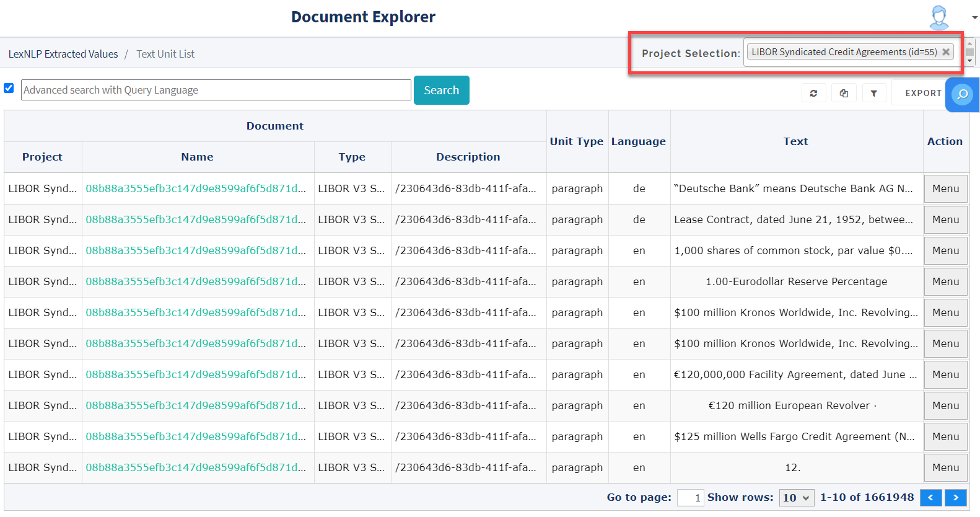Open the column chooser icon
This screenshot has height=517, width=980.
click(x=844, y=93)
